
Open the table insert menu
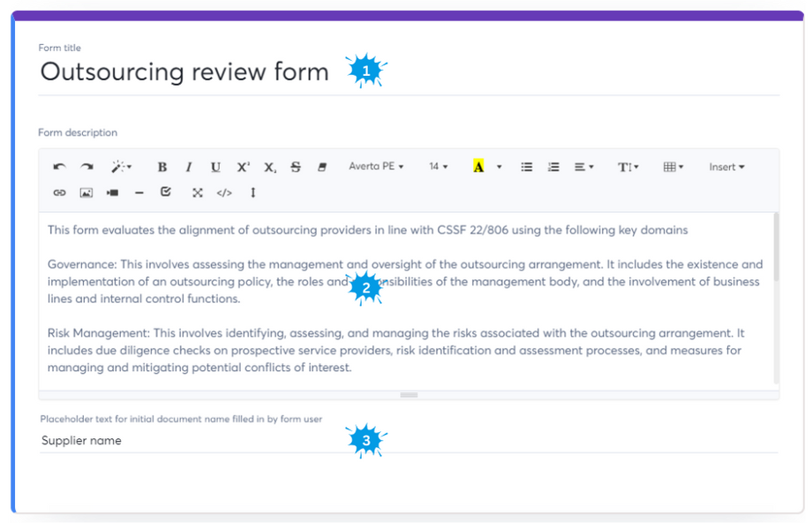pyautogui.click(x=673, y=167)
